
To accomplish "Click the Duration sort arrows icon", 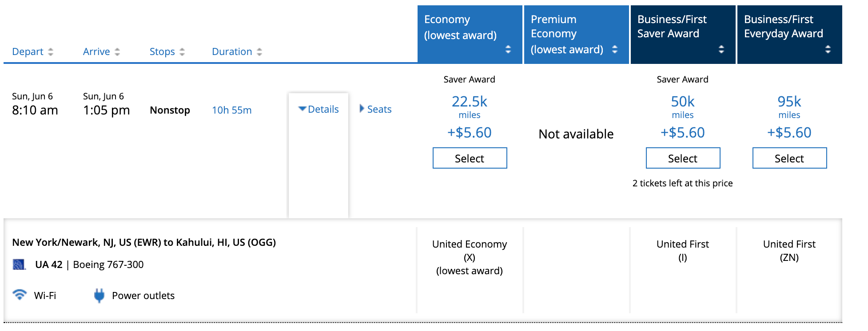I will point(259,52).
